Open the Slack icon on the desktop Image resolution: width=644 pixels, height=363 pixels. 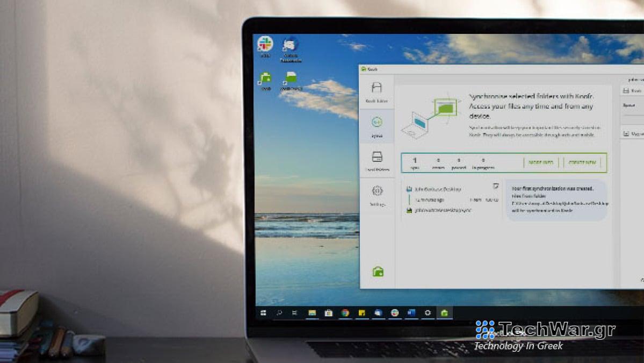265,44
